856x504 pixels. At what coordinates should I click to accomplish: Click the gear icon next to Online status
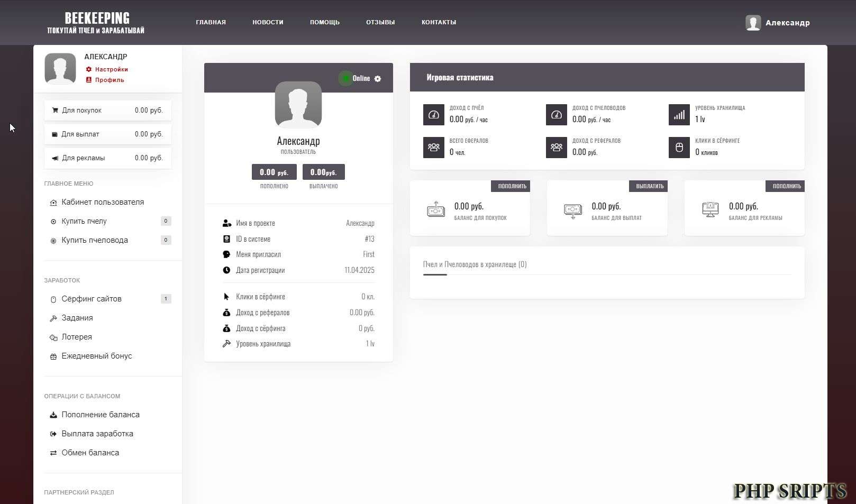[x=377, y=79]
